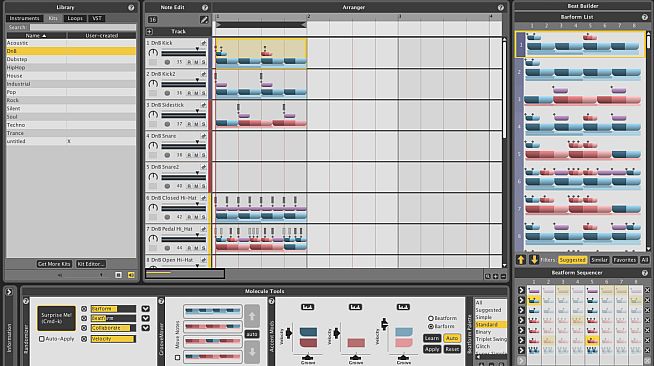The height and width of the screenshot is (366, 654).
Task: Click GrooveMover down arrow
Action: tap(252, 352)
